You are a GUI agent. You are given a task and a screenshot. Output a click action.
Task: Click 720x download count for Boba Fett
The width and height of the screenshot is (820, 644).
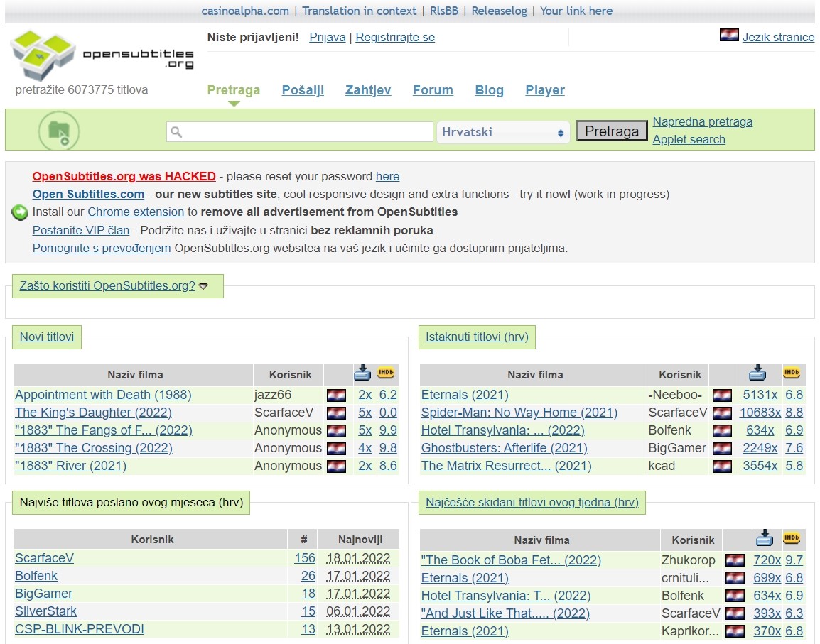pos(767,560)
